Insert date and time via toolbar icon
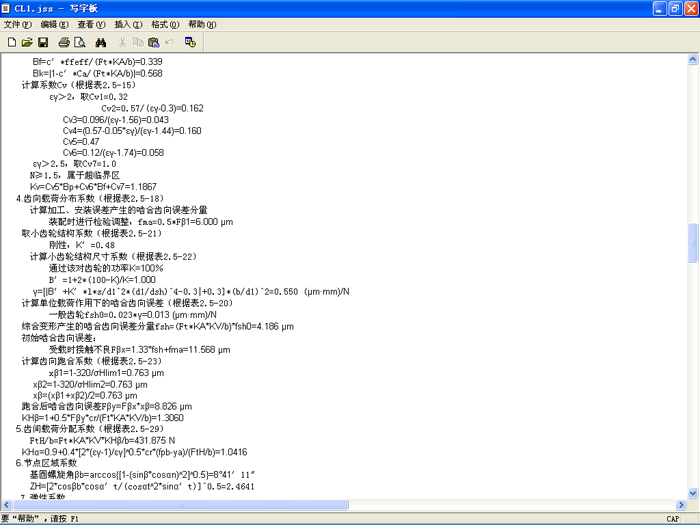Viewport: 700px width, 525px height. (190, 43)
